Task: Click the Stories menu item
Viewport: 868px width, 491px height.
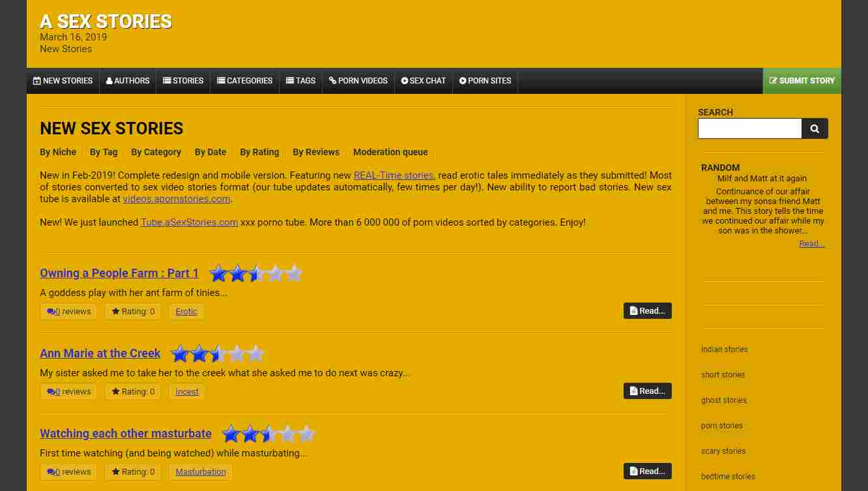Action: tap(183, 81)
